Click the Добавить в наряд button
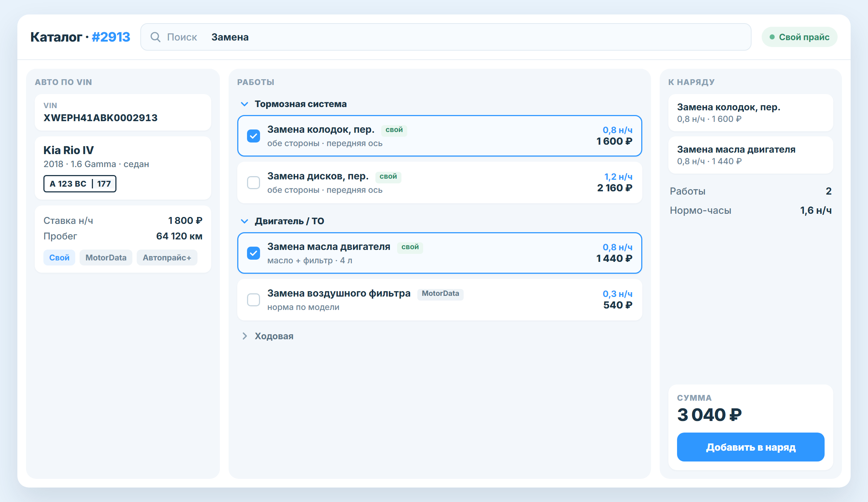 [750, 447]
